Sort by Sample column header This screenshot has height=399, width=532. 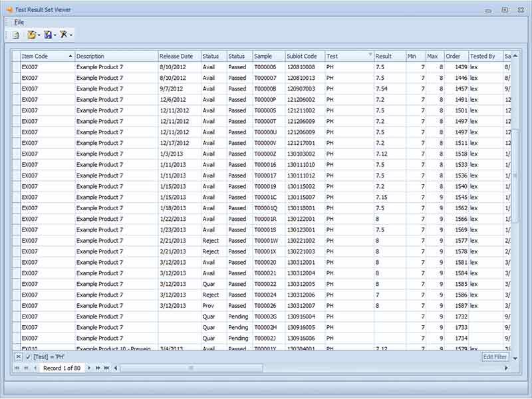(269, 57)
